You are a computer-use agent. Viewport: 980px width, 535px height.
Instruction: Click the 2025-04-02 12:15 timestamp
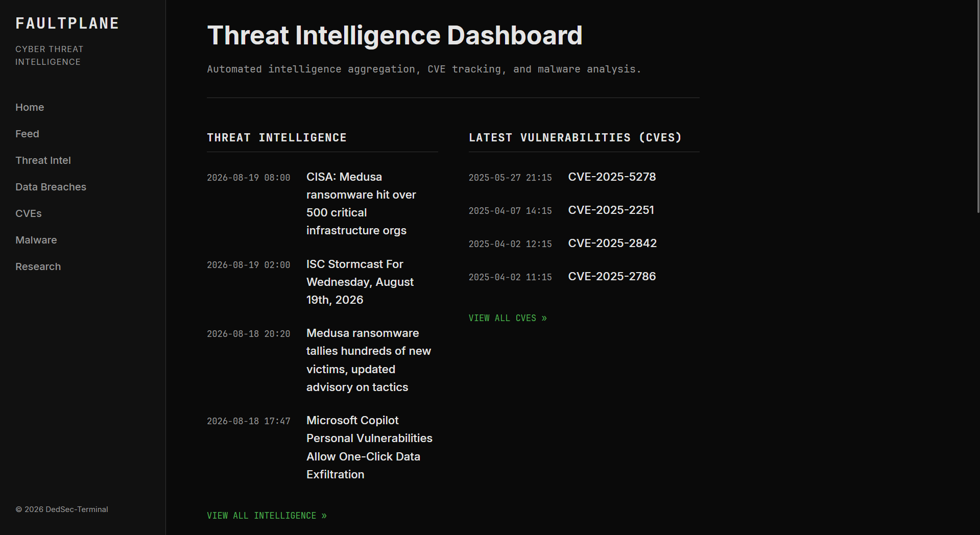(x=510, y=244)
